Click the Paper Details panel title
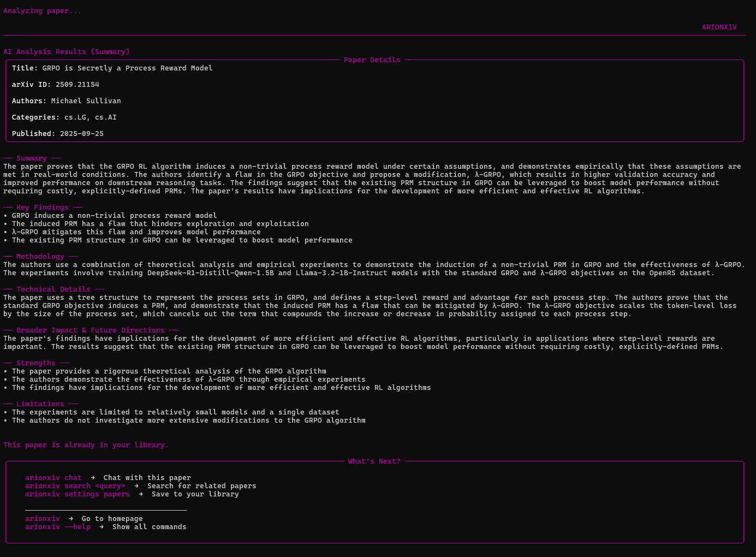756x557 pixels. (x=372, y=60)
